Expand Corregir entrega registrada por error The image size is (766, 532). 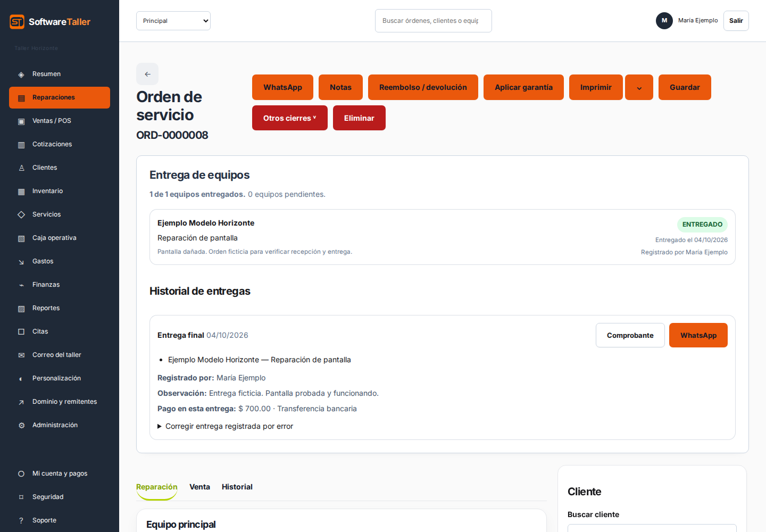[226, 426]
